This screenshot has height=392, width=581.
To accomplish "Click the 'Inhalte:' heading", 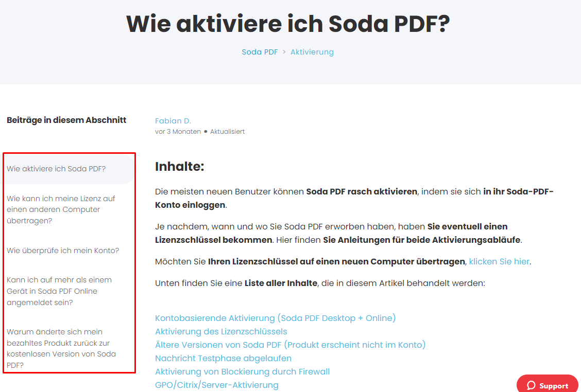I will (x=180, y=167).
